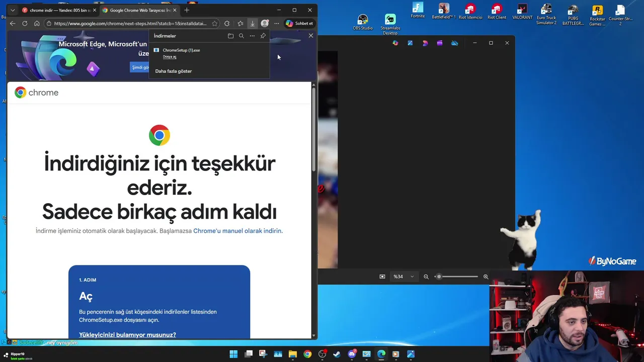Switch to Microsoft Edge on the taskbar
This screenshot has height=362, width=644.
(x=381, y=354)
